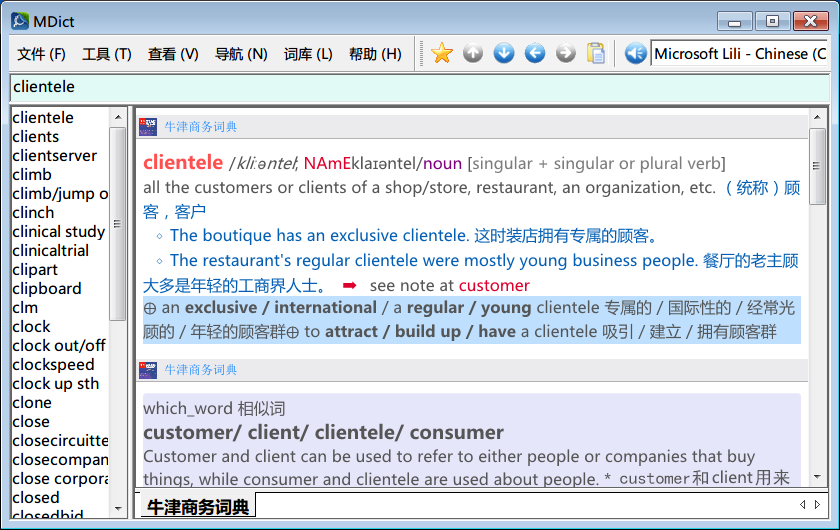
Task: Click 'which_word 相似词' heading
Action: (214, 408)
